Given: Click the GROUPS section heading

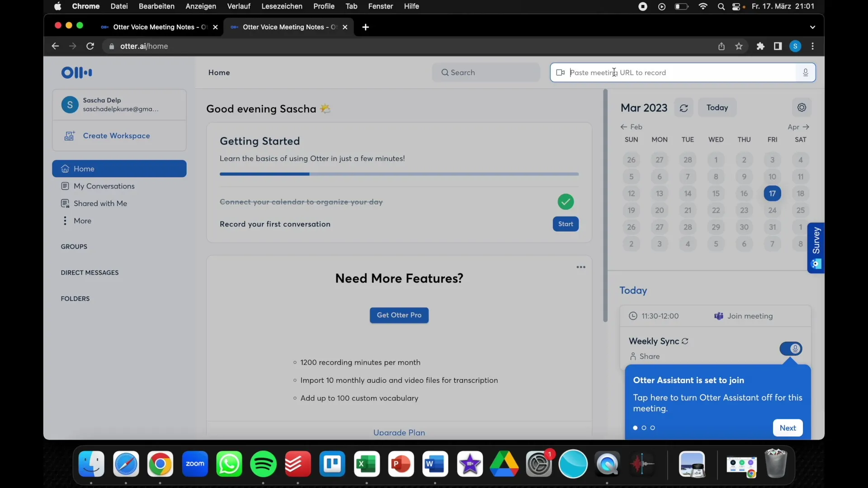Looking at the screenshot, I should point(74,247).
